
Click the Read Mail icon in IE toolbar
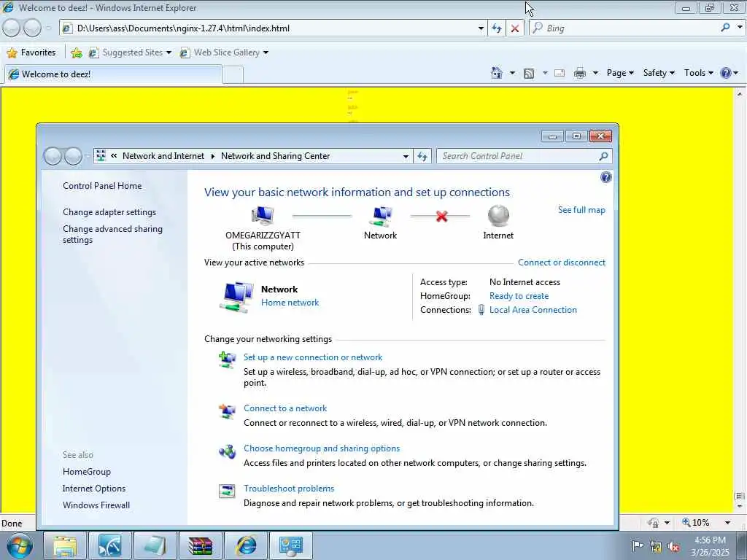(x=560, y=73)
